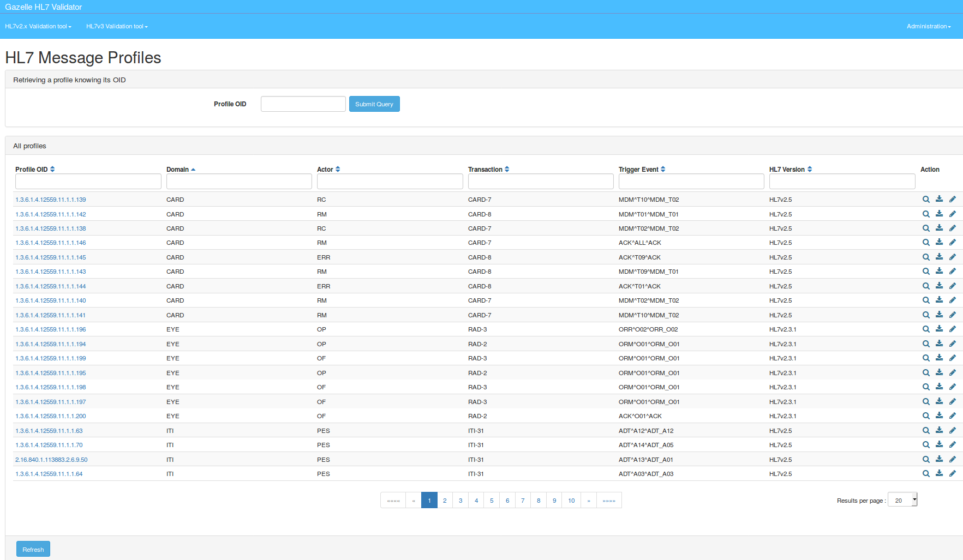Click the Refresh button
This screenshot has height=560, width=963.
(x=33, y=549)
